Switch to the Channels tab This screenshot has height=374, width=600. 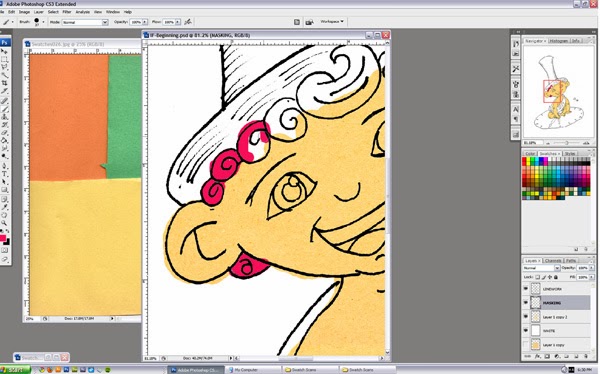tap(553, 261)
